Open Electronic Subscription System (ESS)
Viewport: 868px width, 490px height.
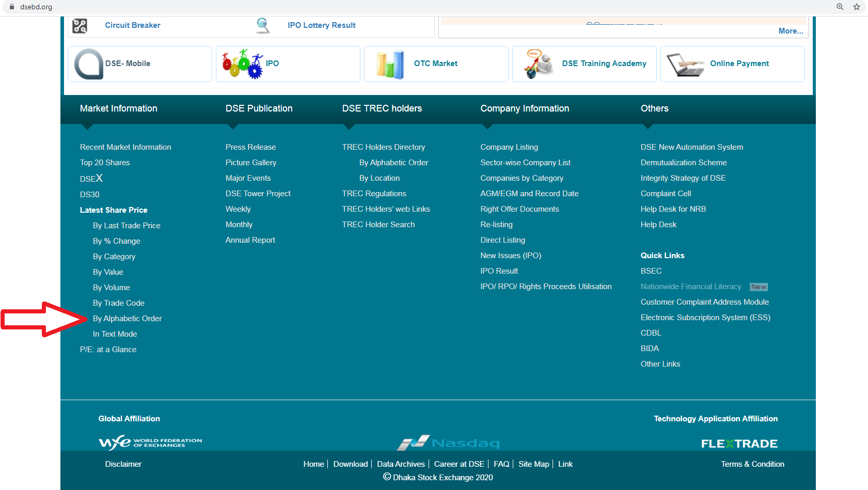(x=705, y=318)
